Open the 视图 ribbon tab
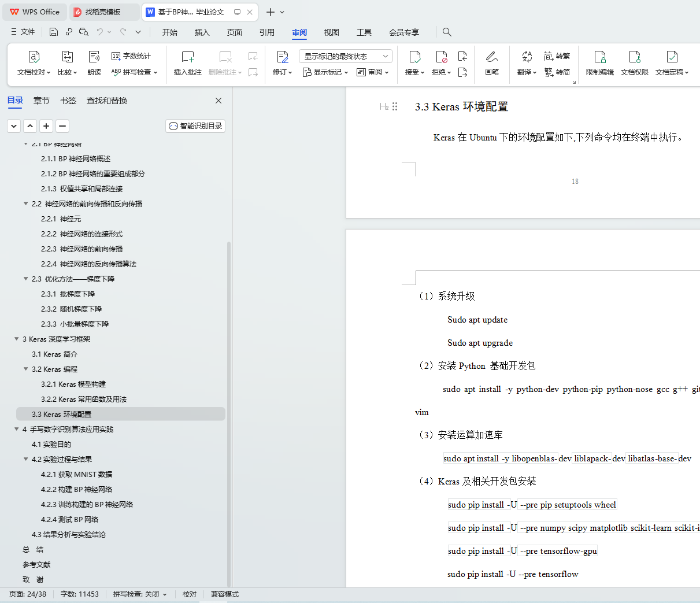 332,32
